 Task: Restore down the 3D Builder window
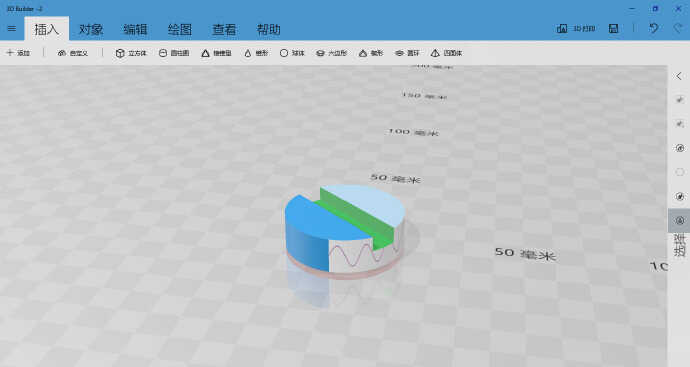coord(655,8)
